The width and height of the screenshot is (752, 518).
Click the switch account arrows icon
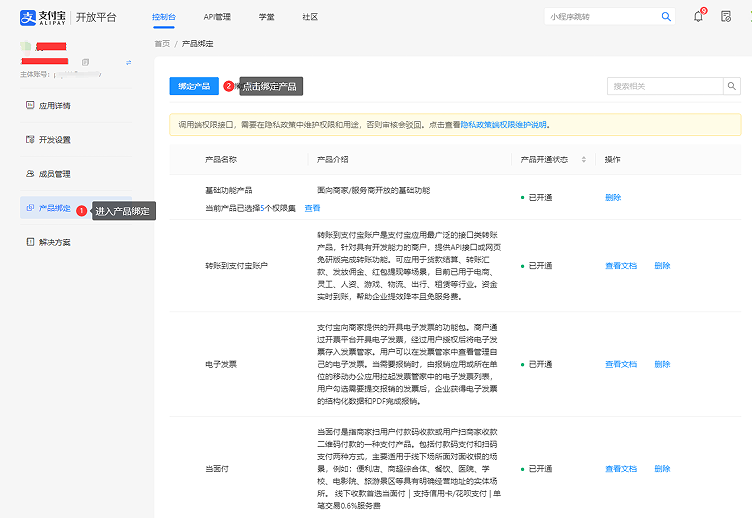point(128,62)
